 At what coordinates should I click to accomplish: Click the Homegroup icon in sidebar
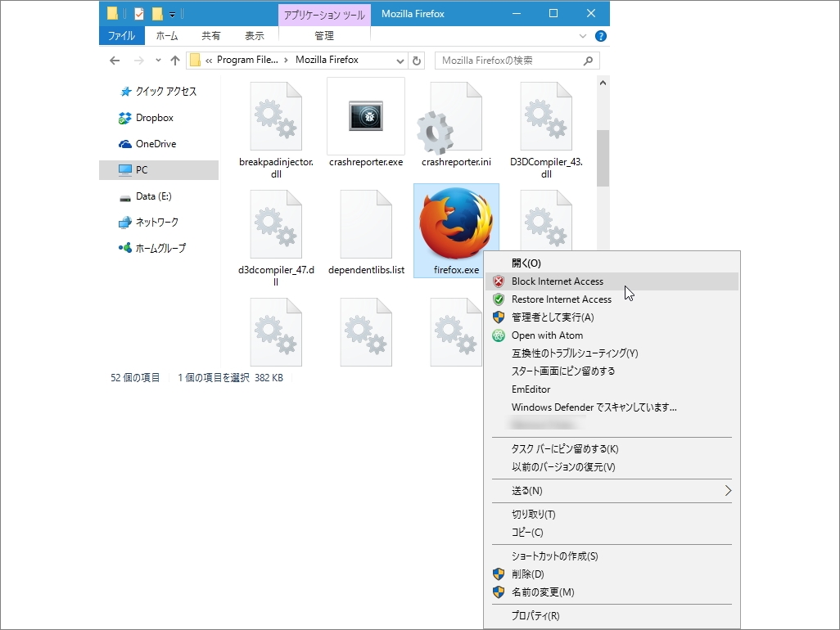pos(124,248)
